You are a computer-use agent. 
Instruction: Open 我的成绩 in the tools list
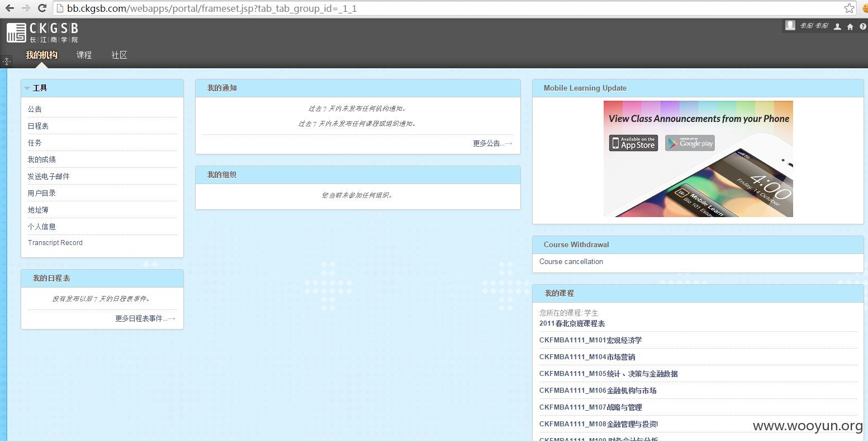(42, 159)
